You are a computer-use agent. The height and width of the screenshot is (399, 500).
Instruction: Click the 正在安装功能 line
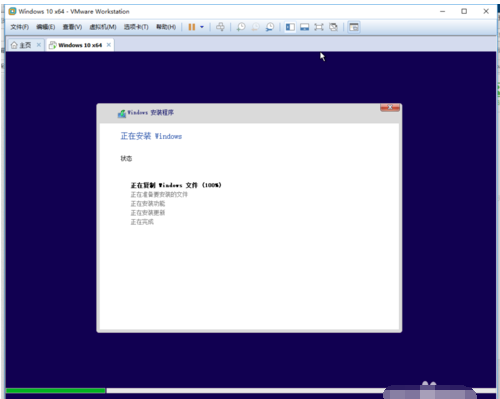click(148, 203)
